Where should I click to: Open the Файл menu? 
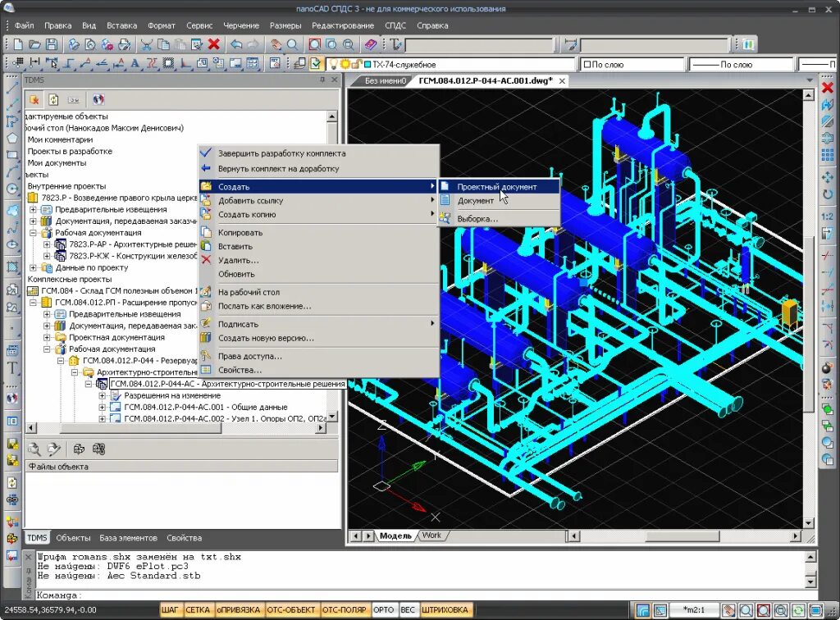pos(24,25)
